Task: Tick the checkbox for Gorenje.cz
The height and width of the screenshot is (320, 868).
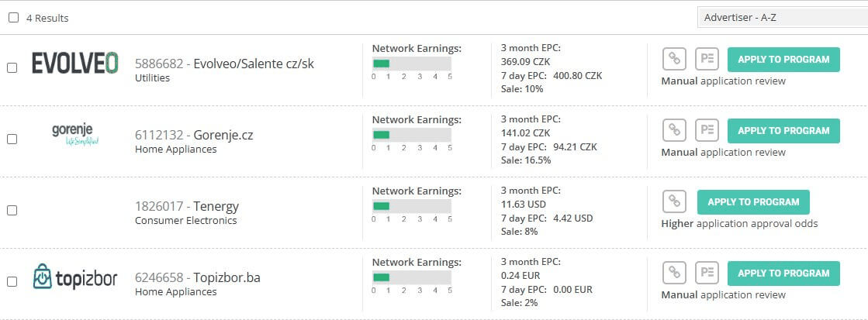Action: 12,139
